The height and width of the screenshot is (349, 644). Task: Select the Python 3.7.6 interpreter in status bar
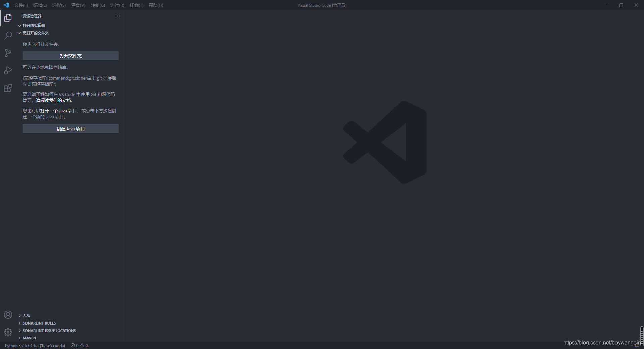pos(35,345)
